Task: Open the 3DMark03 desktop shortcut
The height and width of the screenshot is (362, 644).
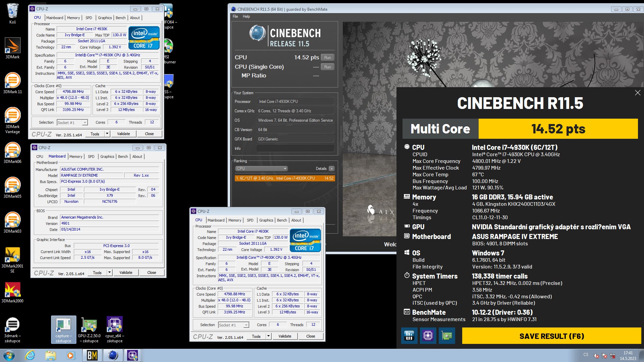Action: [x=12, y=223]
